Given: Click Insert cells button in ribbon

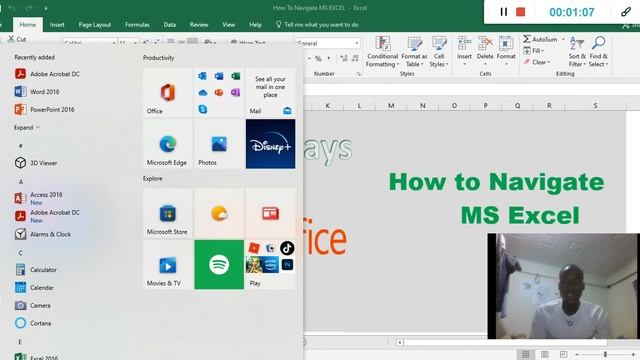Looking at the screenshot, I should (464, 52).
